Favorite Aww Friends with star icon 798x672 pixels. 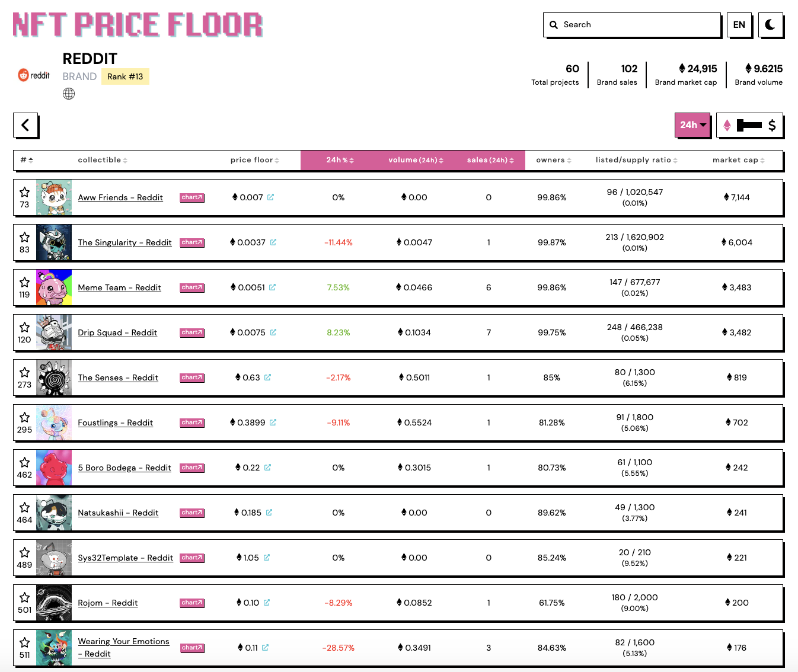click(x=24, y=192)
